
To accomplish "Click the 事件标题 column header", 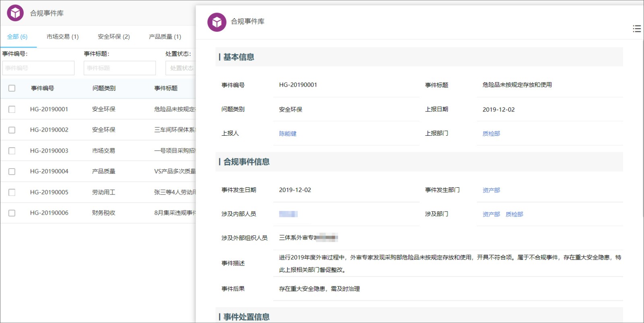I will coord(166,88).
